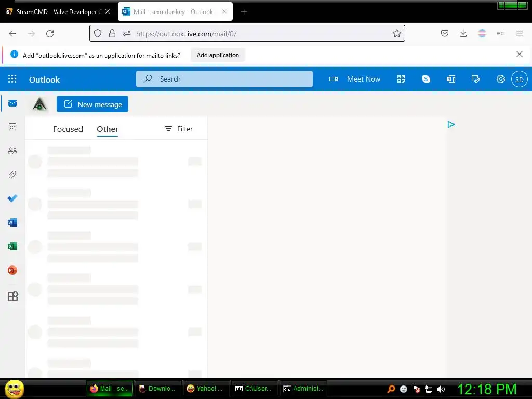Click the search magnifier icon
The width and height of the screenshot is (532, 399).
148,79
